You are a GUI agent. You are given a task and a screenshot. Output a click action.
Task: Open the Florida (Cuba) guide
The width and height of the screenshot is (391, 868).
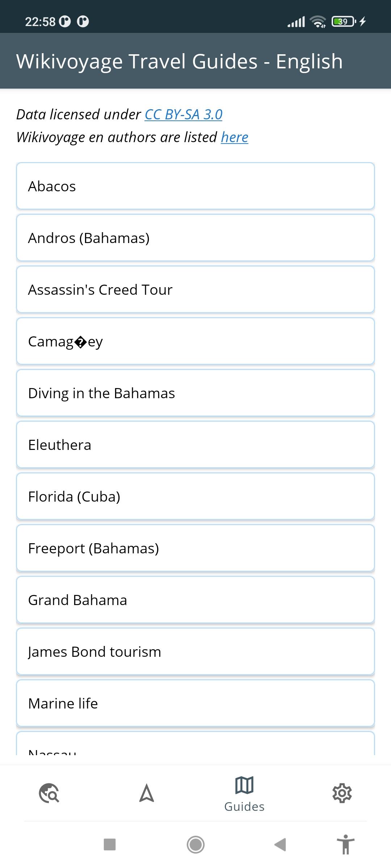[x=195, y=496]
